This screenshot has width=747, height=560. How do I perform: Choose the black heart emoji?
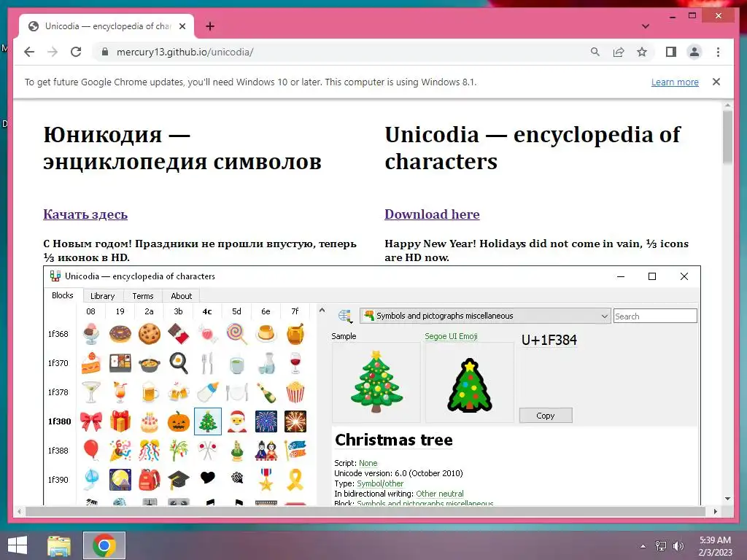point(208,478)
